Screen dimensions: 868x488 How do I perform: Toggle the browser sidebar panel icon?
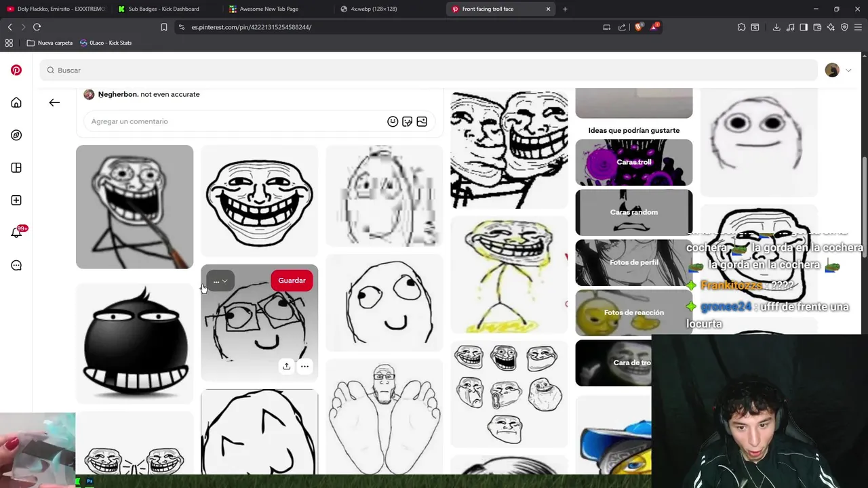804,27
